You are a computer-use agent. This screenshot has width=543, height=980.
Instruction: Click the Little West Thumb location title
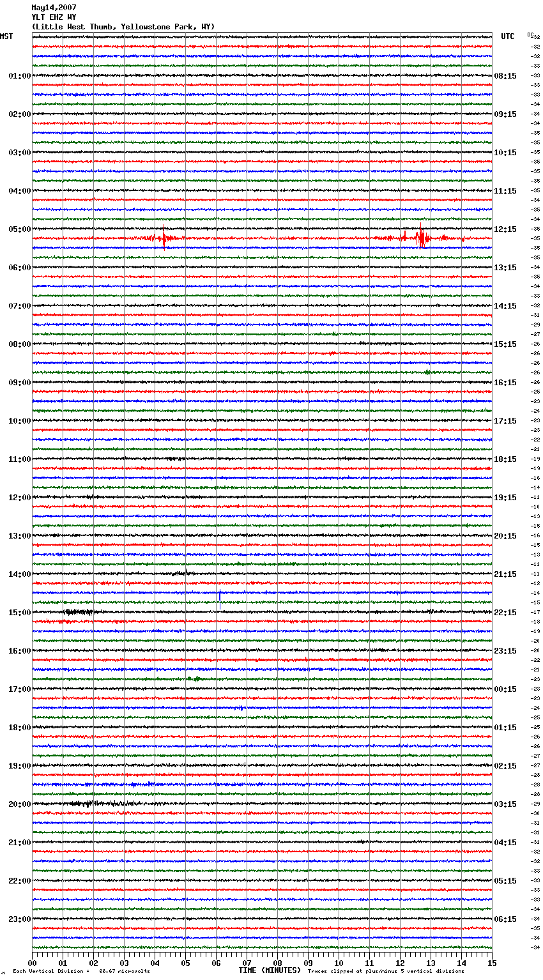pyautogui.click(x=123, y=27)
